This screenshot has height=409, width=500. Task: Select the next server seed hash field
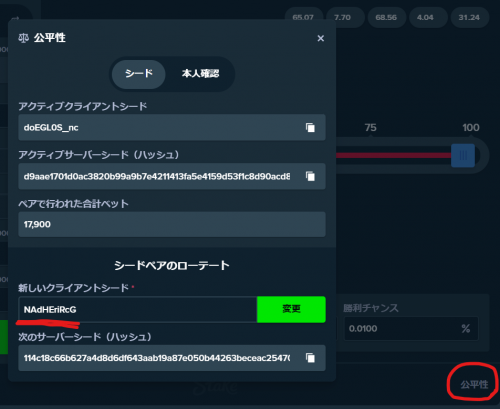click(x=172, y=358)
